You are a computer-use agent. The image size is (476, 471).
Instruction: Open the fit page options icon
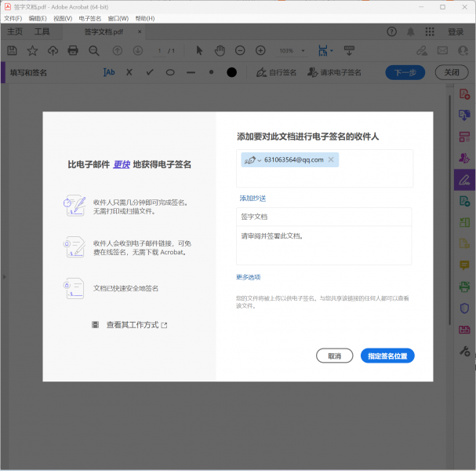325,50
